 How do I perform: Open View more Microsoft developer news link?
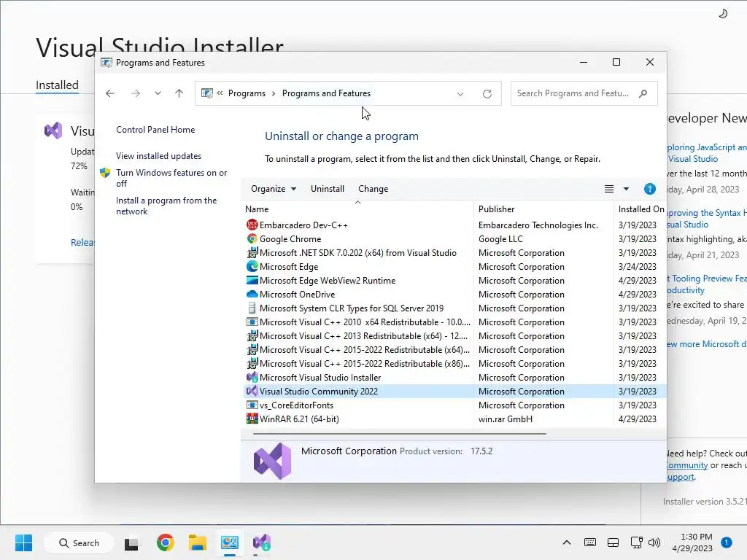pos(706,344)
